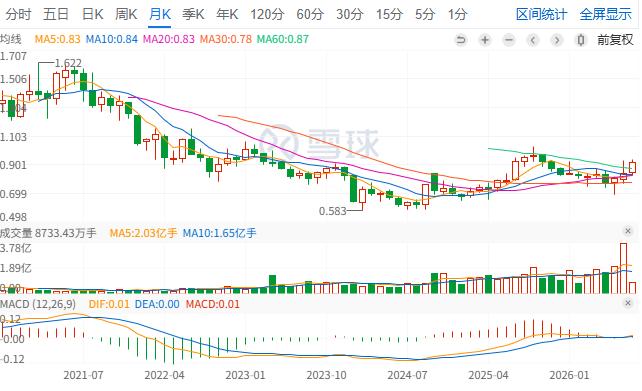The image size is (642, 391).
Task: Close the 成交量 volume panel
Action: click(628, 231)
